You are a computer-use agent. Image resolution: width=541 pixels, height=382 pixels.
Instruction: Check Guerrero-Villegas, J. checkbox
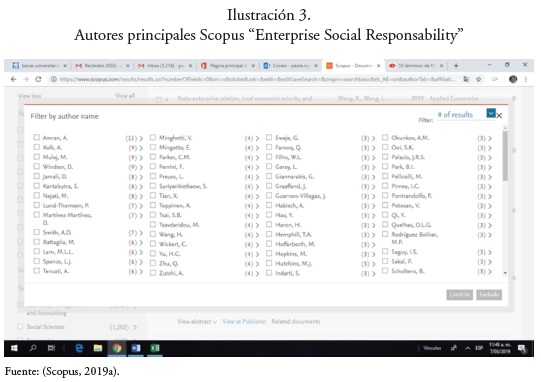269,195
